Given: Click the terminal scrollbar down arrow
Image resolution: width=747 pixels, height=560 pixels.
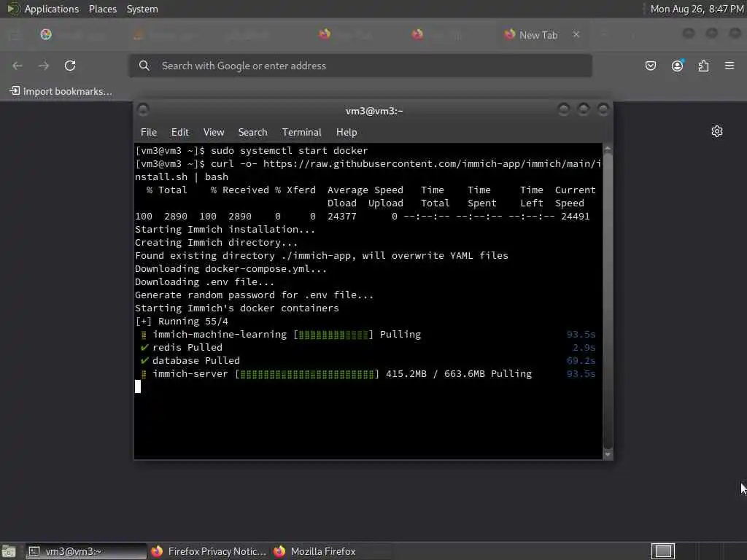Looking at the screenshot, I should (x=608, y=454).
